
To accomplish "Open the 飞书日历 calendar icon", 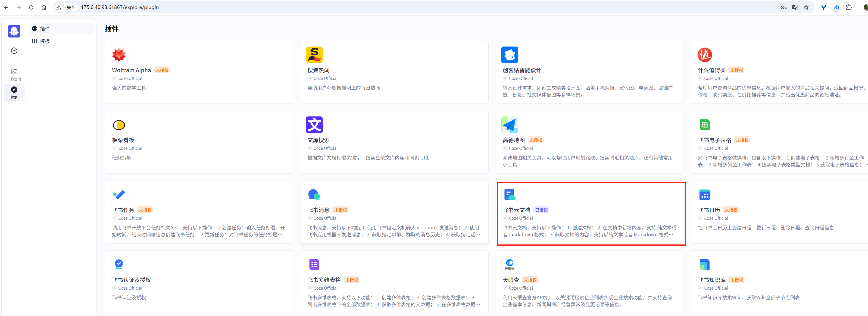I will point(704,195).
